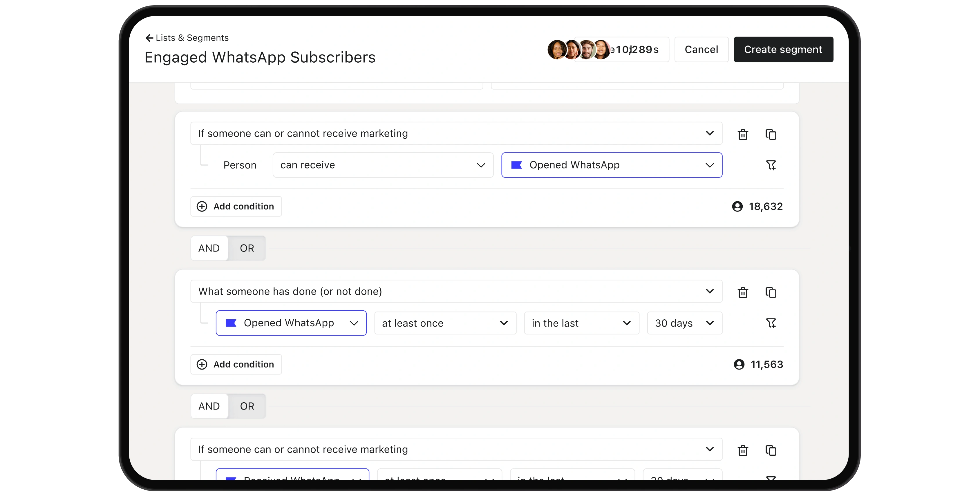980x496 pixels.
Task: Add condition under the 18,632 group
Action: tap(236, 207)
